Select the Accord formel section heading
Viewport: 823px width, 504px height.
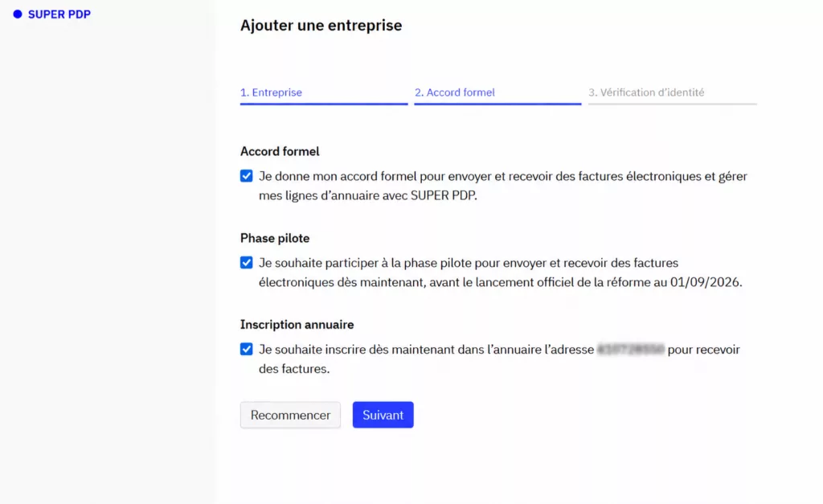click(x=279, y=151)
